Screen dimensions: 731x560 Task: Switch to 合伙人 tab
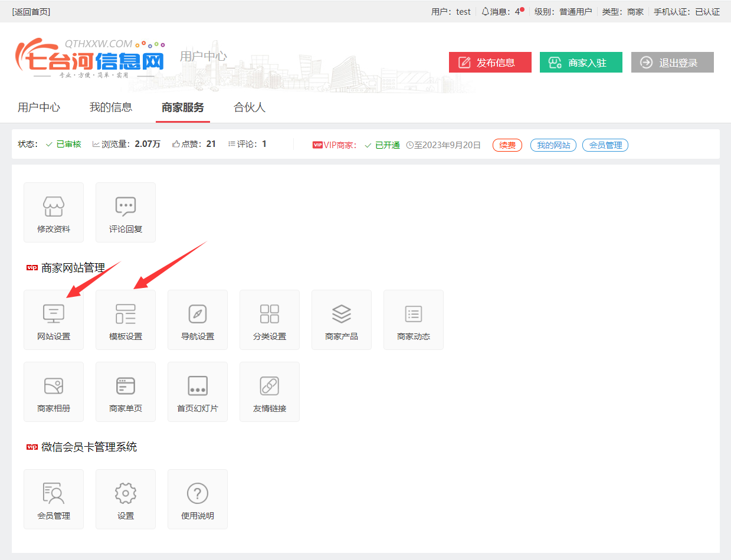[250, 107]
